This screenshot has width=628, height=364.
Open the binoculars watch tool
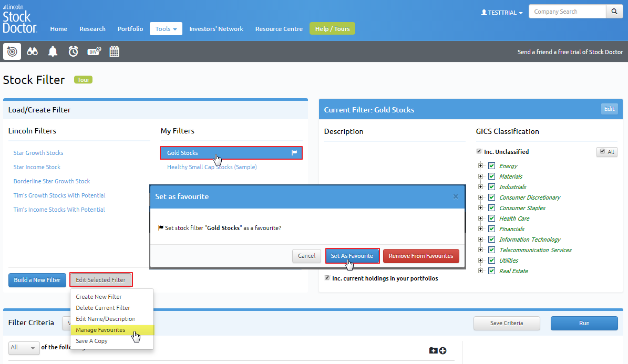pos(33,51)
